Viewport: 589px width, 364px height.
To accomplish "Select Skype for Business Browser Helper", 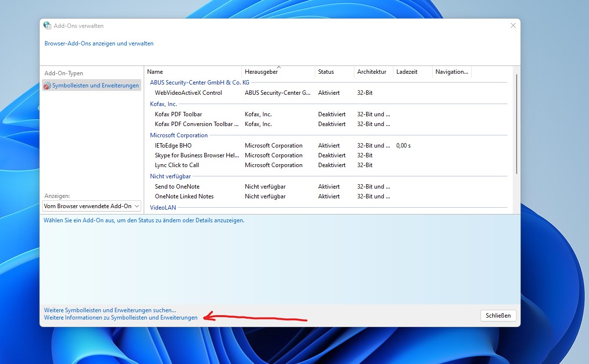I will (x=196, y=155).
